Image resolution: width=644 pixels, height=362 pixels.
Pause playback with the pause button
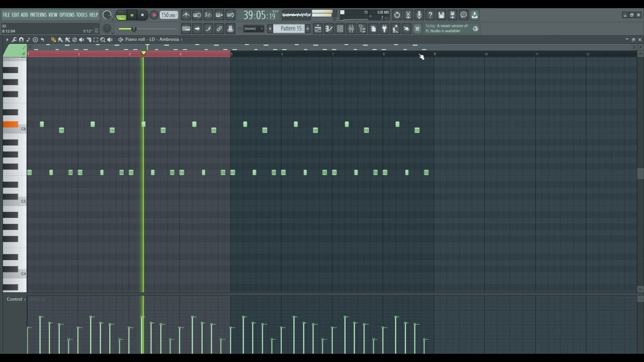pyautogui.click(x=132, y=15)
